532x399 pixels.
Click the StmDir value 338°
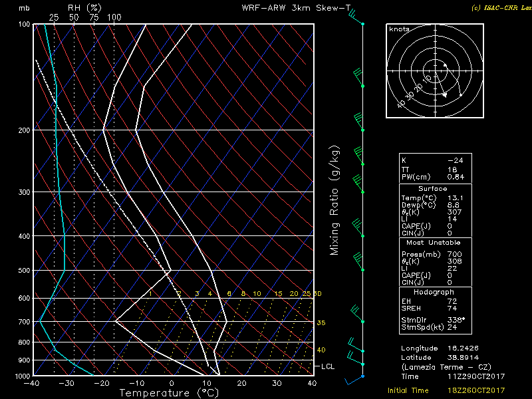[456, 320]
